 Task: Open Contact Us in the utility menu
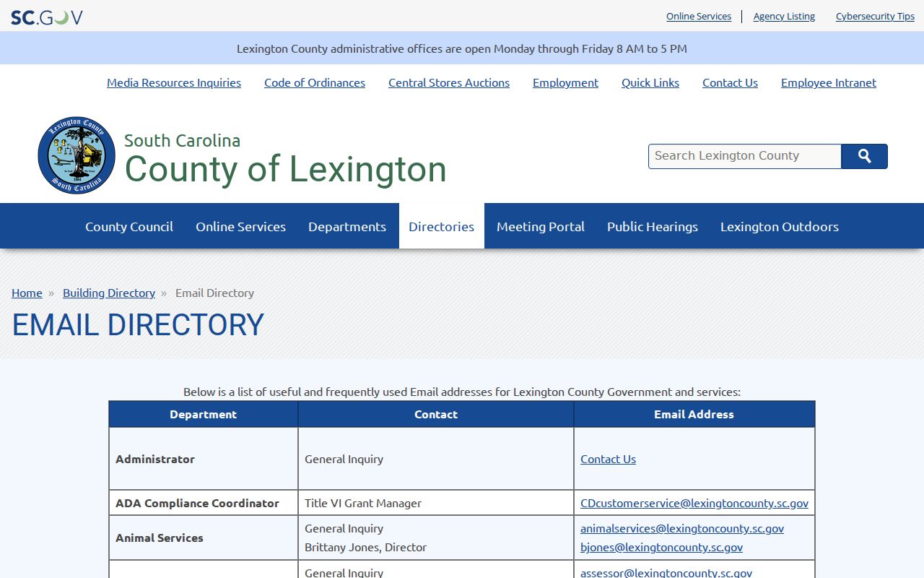click(730, 82)
